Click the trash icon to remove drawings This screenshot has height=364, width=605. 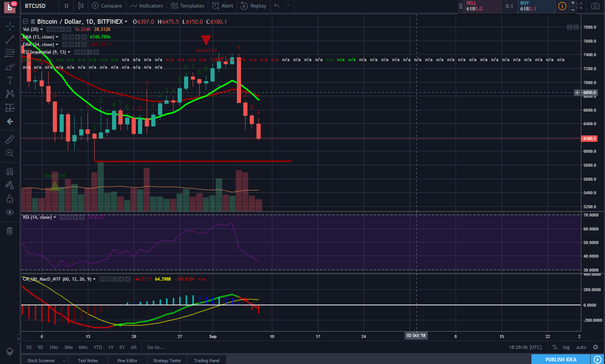[10, 231]
